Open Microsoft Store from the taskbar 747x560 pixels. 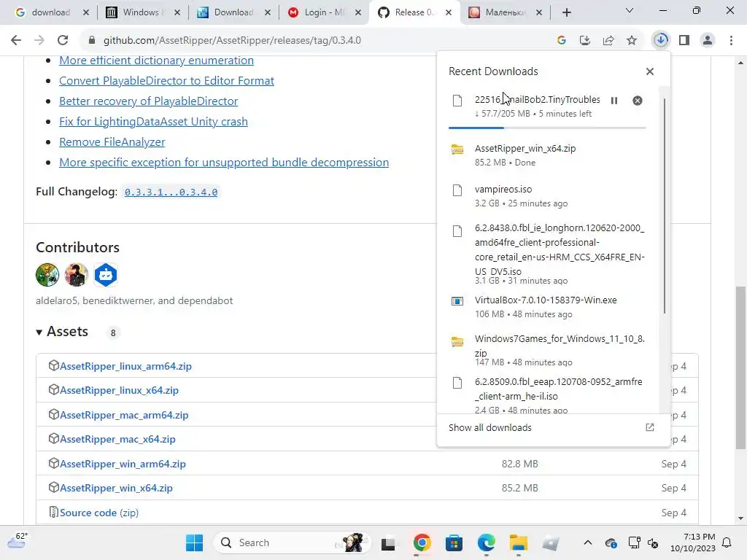(454, 542)
